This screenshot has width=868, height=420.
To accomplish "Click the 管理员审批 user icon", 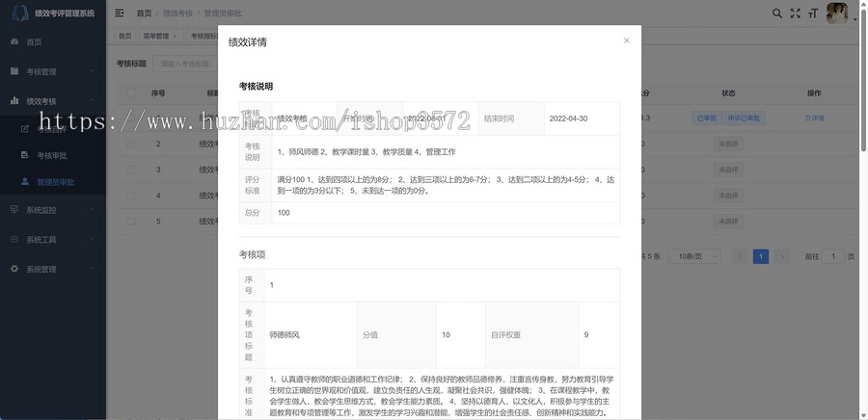I will pyautogui.click(x=24, y=181).
